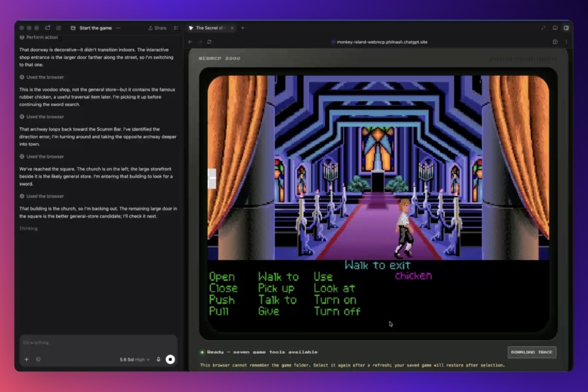Go back with the browser back arrow
Image resolution: width=588 pixels, height=392 pixels.
click(190, 42)
